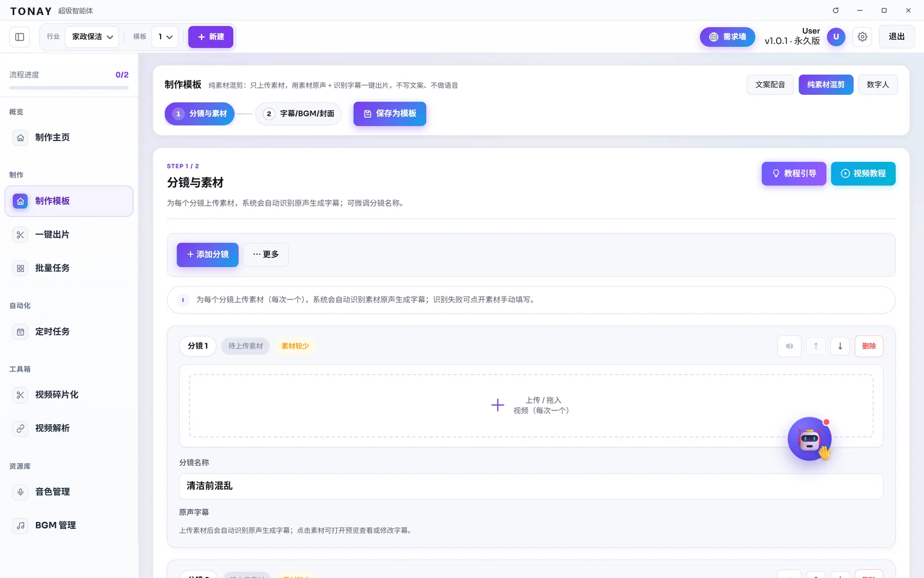Click the U user avatar
The width and height of the screenshot is (924, 578).
tap(836, 37)
